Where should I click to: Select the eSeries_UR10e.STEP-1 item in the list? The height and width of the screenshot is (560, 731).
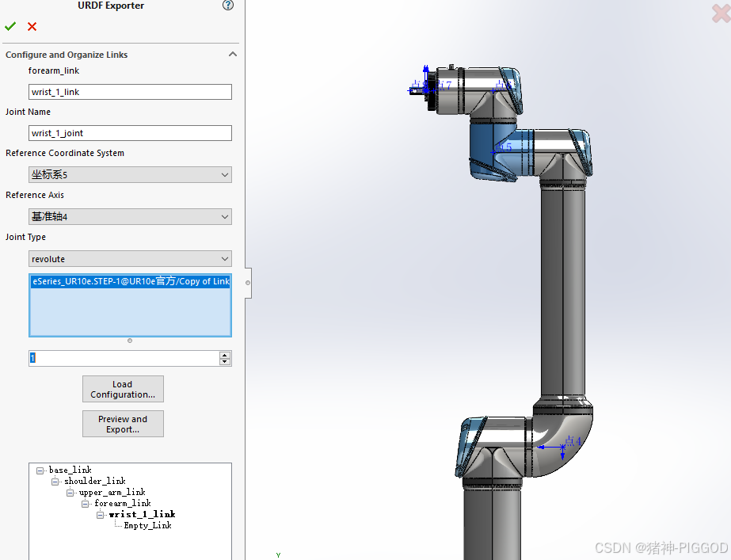(130, 281)
